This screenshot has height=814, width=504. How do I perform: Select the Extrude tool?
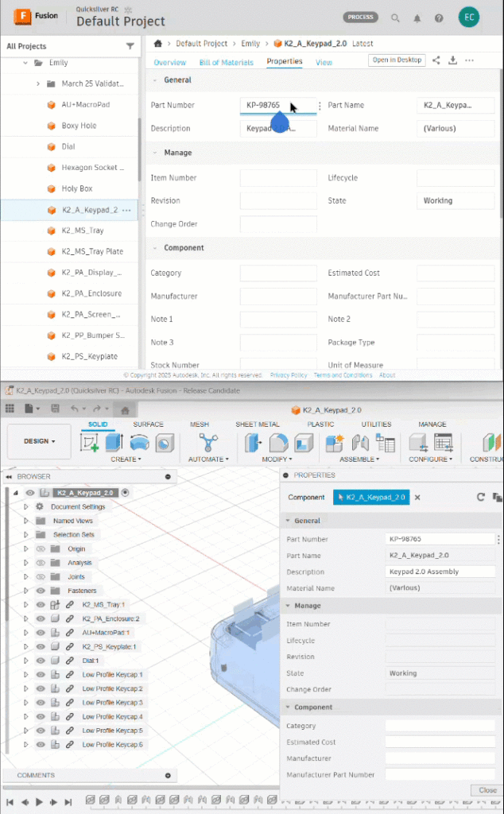[x=114, y=443]
